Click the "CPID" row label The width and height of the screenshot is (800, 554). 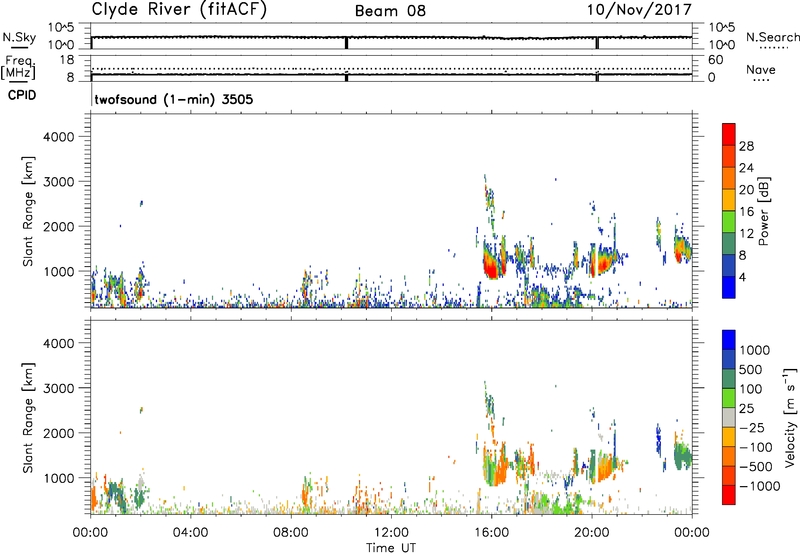point(22,95)
